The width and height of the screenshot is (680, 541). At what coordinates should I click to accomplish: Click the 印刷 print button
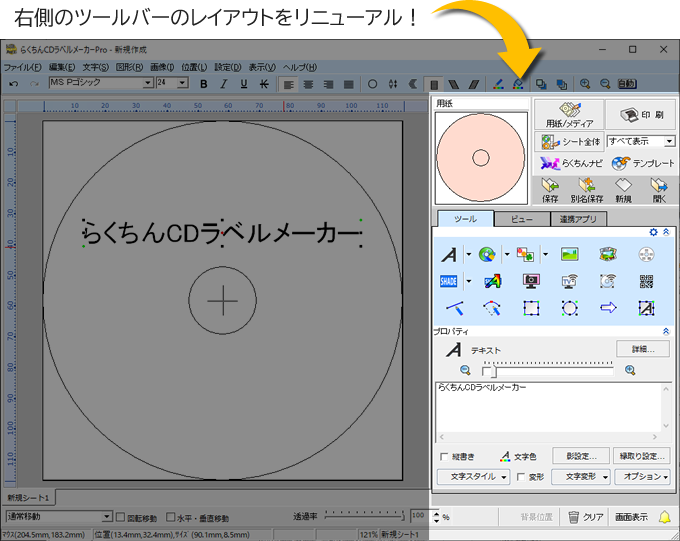tap(640, 113)
